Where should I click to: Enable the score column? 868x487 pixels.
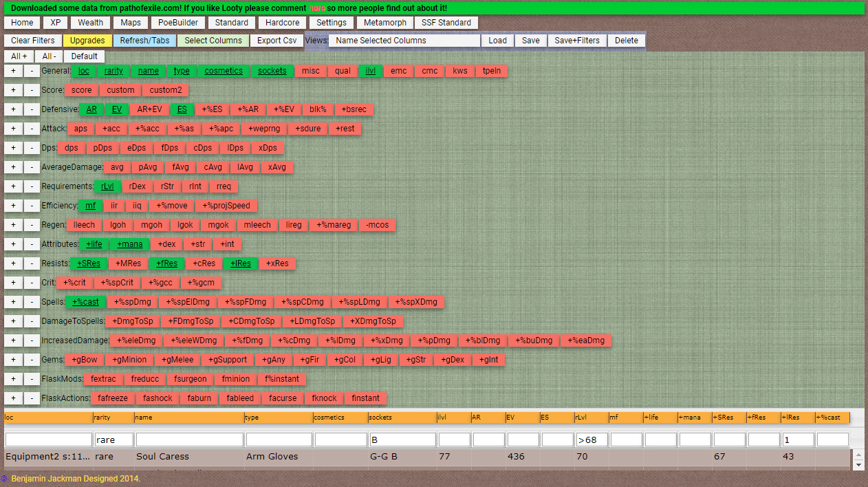tap(81, 90)
